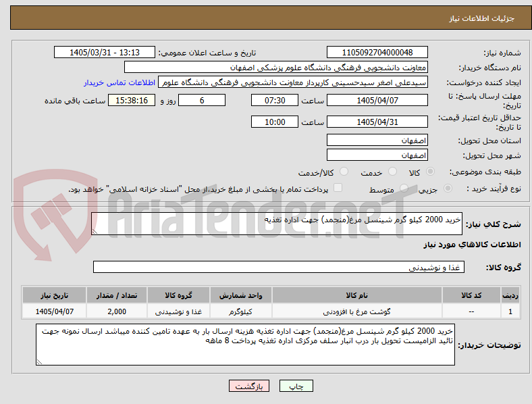Click the نام دستگاه خریدار field
This screenshot has height=404, width=532.
[276, 67]
